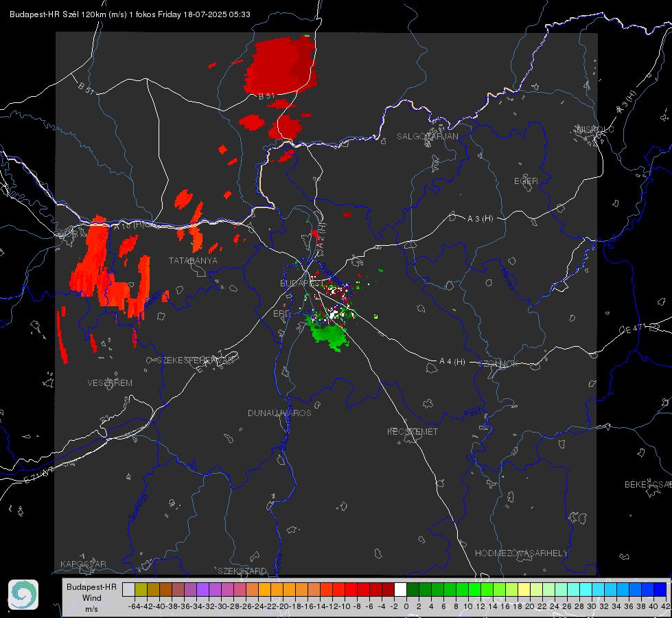Click the -64 value on the legend scale
This screenshot has height=618, width=672.
click(x=135, y=606)
